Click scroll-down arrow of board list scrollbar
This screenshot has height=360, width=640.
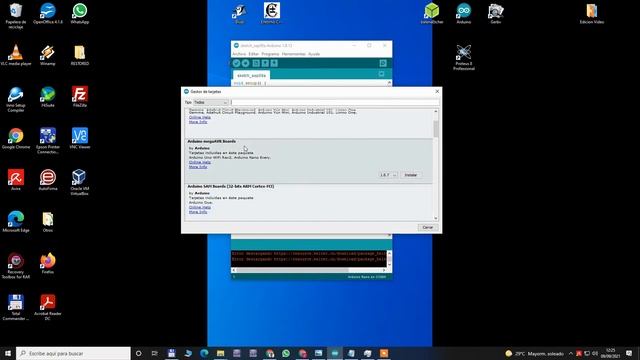436,218
